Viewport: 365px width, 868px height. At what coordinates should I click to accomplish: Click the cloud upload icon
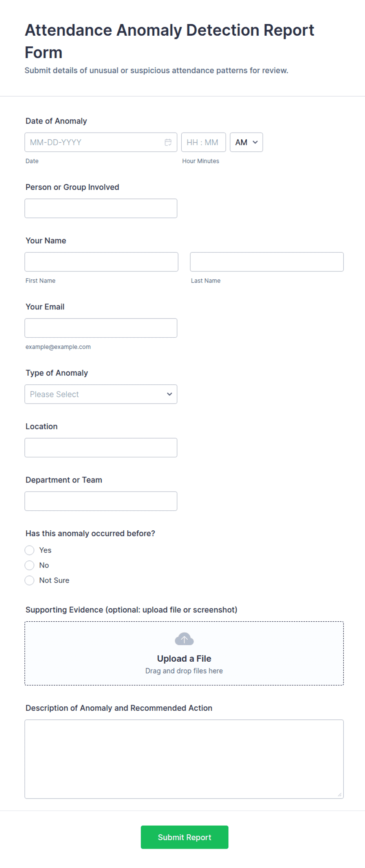(x=184, y=639)
